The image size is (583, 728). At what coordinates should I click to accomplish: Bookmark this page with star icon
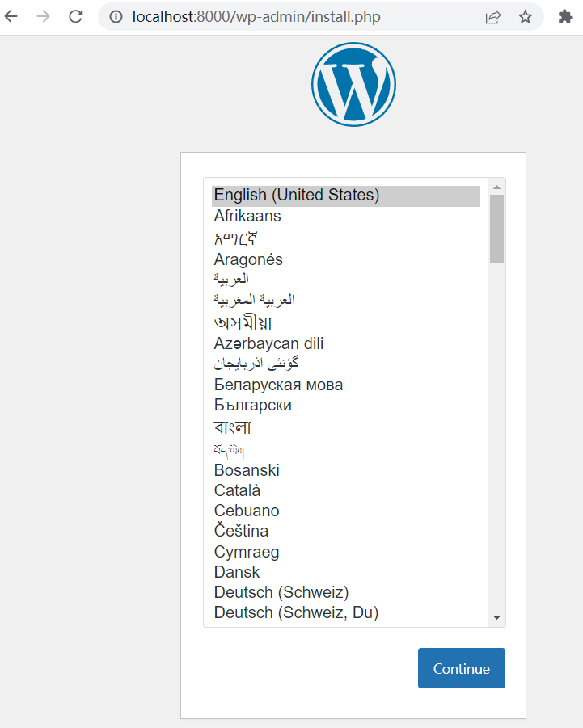click(x=526, y=17)
